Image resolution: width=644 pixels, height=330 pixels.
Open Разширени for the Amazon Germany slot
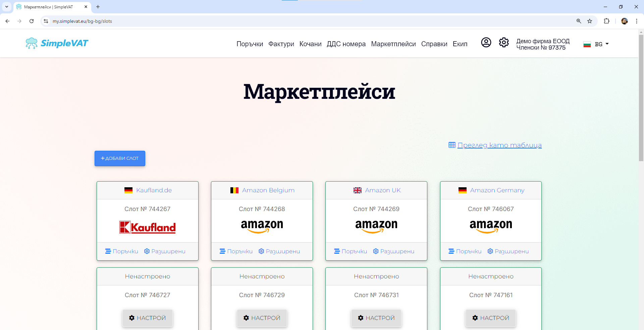click(x=508, y=251)
